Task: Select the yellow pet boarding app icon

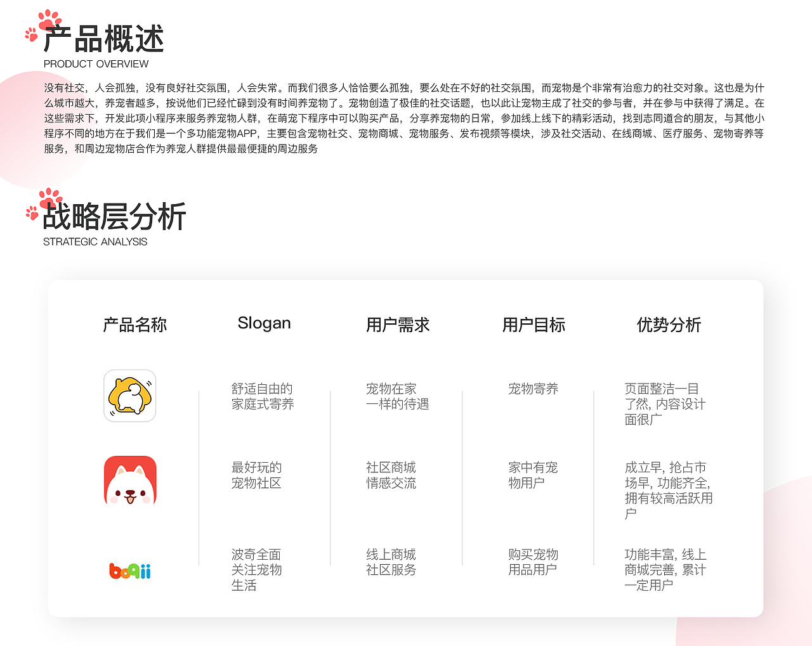Action: click(x=129, y=396)
